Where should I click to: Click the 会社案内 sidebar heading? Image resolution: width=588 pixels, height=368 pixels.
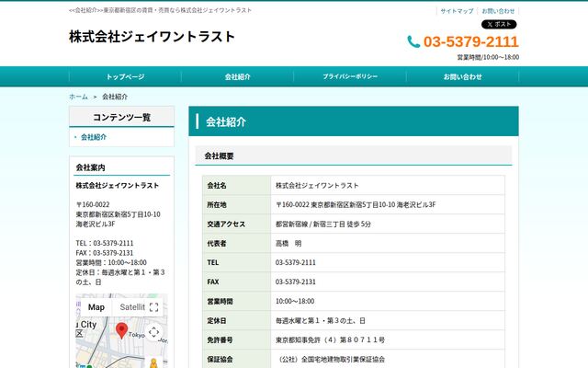click(x=90, y=167)
